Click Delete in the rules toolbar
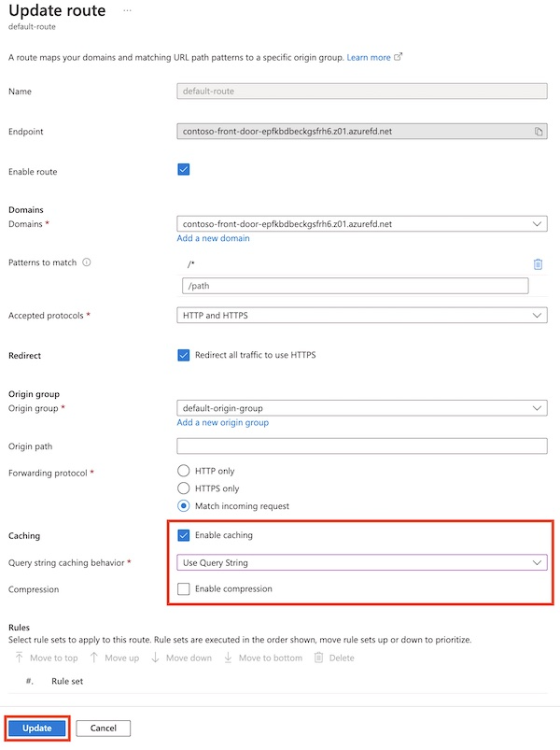 point(334,658)
